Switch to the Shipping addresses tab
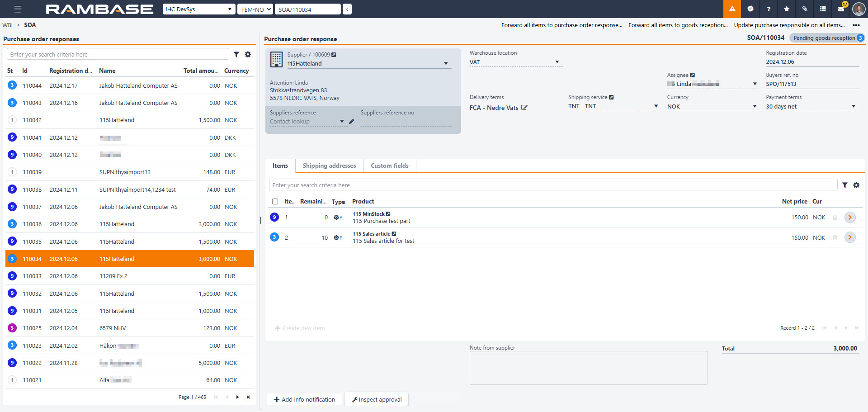Screen dimensions: 868x412 pyautogui.click(x=329, y=166)
